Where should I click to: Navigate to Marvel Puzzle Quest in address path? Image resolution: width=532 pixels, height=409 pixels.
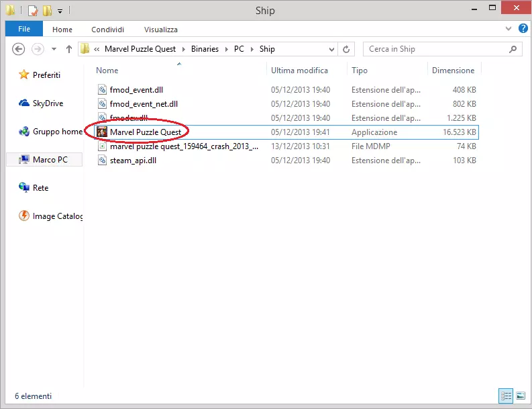tap(140, 49)
